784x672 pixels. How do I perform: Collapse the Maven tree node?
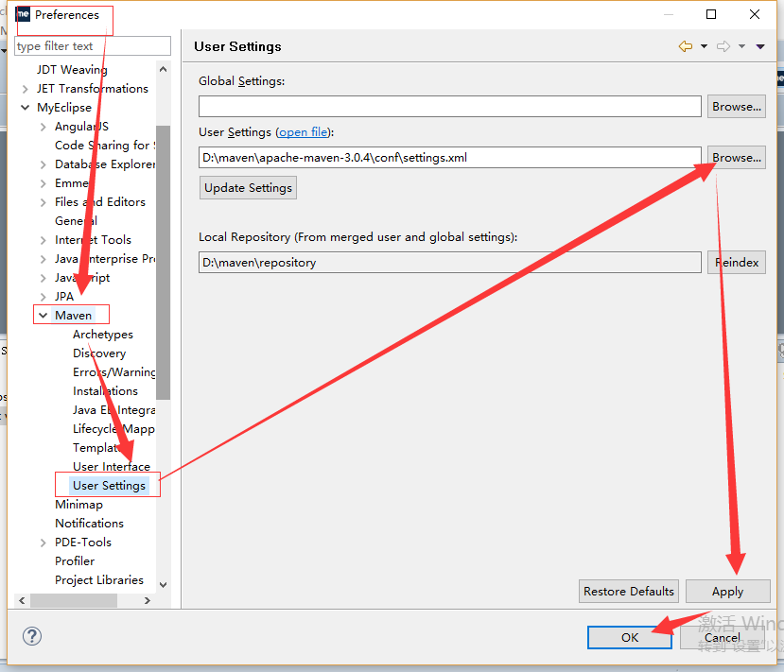[43, 316]
